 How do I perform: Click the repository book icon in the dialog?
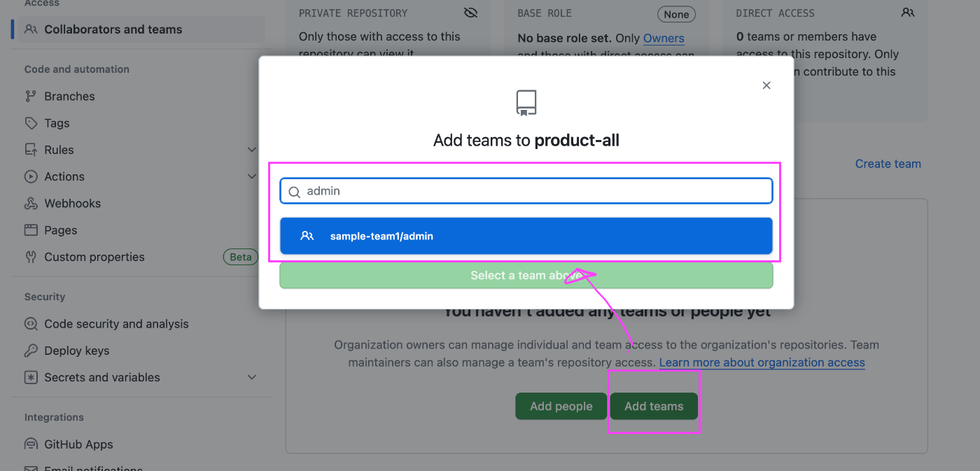click(526, 102)
